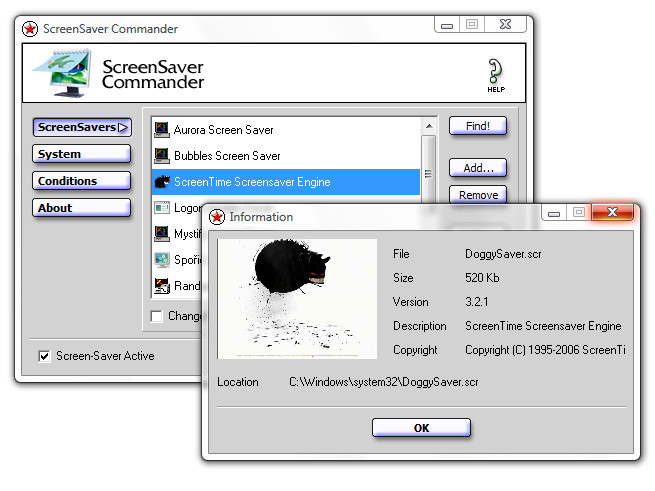
Task: Click the DoggySaver.scr file value
Action: (503, 254)
